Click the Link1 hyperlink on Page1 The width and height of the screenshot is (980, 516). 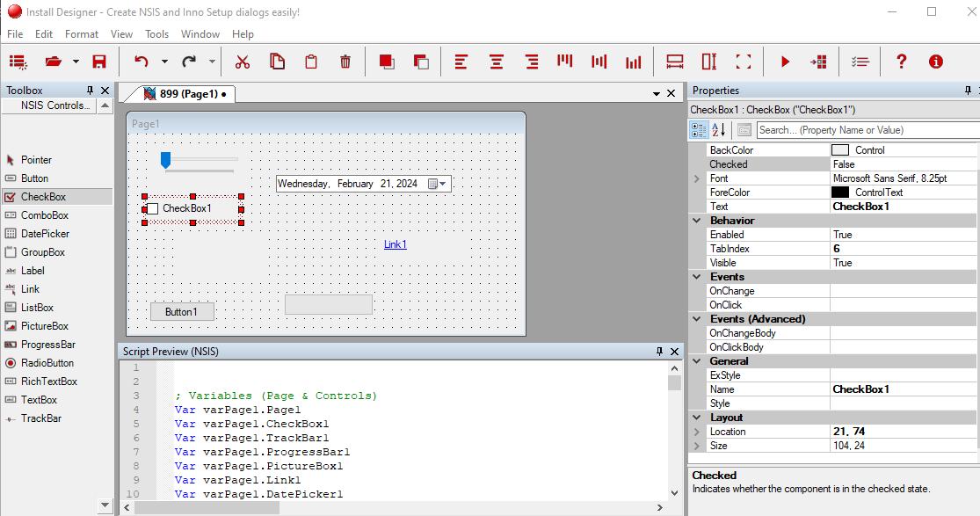click(395, 244)
